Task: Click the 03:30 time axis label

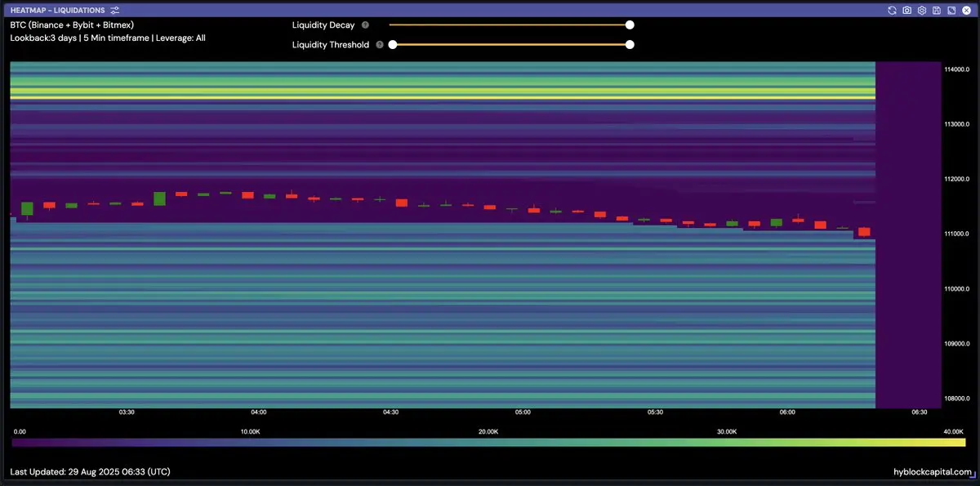Action: pyautogui.click(x=127, y=412)
